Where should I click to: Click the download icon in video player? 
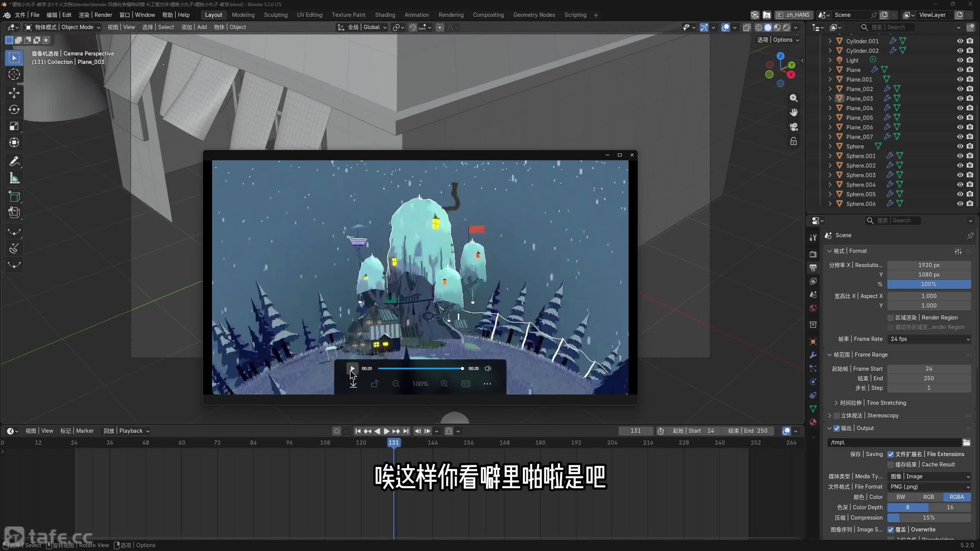click(x=353, y=384)
